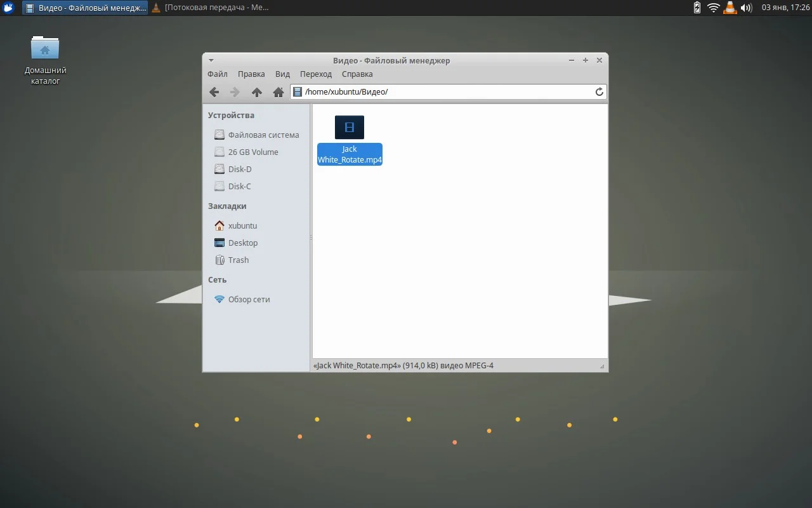The image size is (812, 508).
Task: Click the VLC tray icon
Action: pos(730,8)
